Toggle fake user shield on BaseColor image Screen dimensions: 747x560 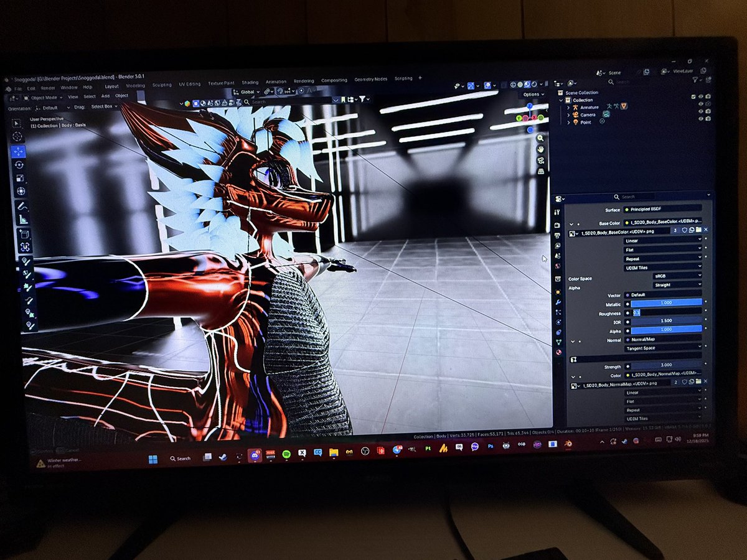coord(684,230)
